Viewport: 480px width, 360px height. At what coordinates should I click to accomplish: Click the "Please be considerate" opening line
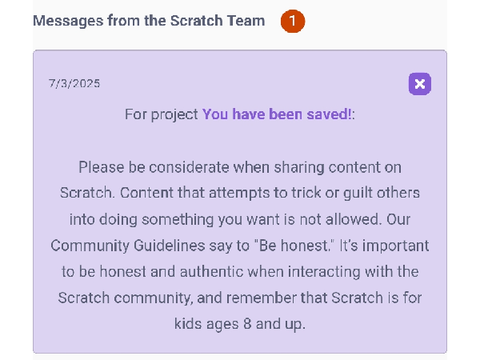(x=240, y=167)
